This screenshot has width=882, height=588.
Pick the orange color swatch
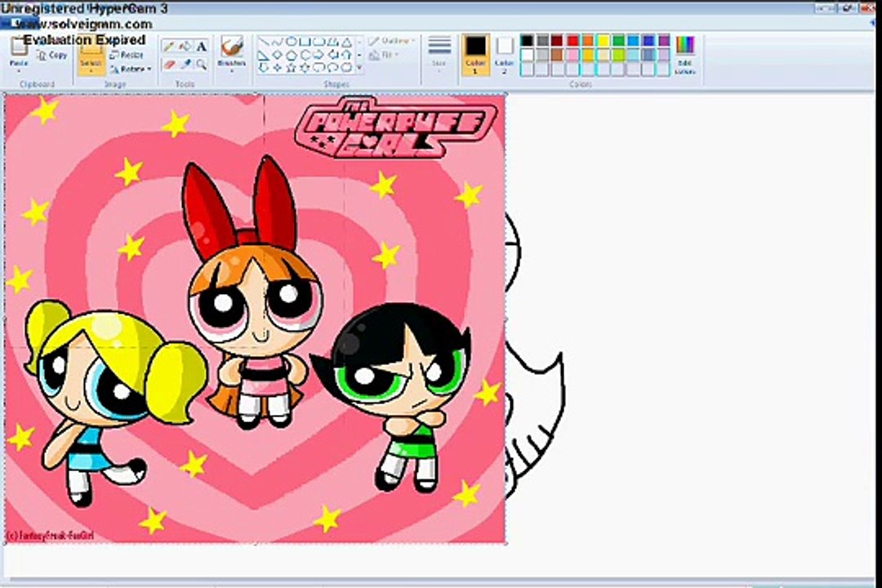point(588,41)
